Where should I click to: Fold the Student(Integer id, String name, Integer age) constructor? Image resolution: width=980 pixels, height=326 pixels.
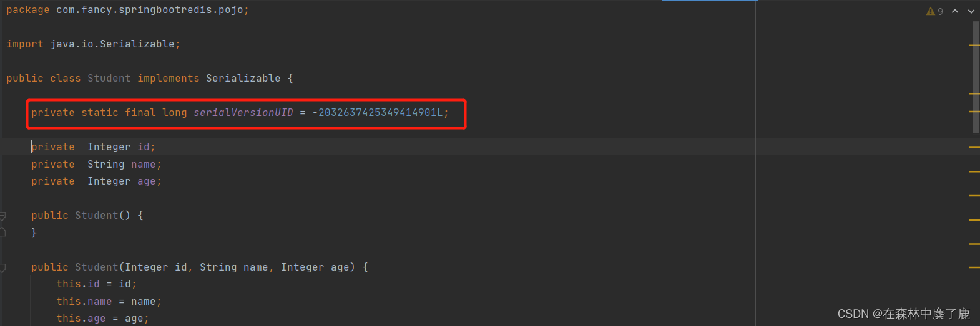[x=2, y=267]
